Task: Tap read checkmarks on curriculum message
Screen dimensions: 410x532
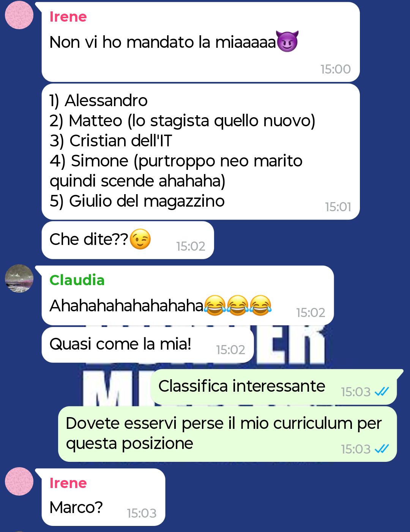Action: click(382, 449)
